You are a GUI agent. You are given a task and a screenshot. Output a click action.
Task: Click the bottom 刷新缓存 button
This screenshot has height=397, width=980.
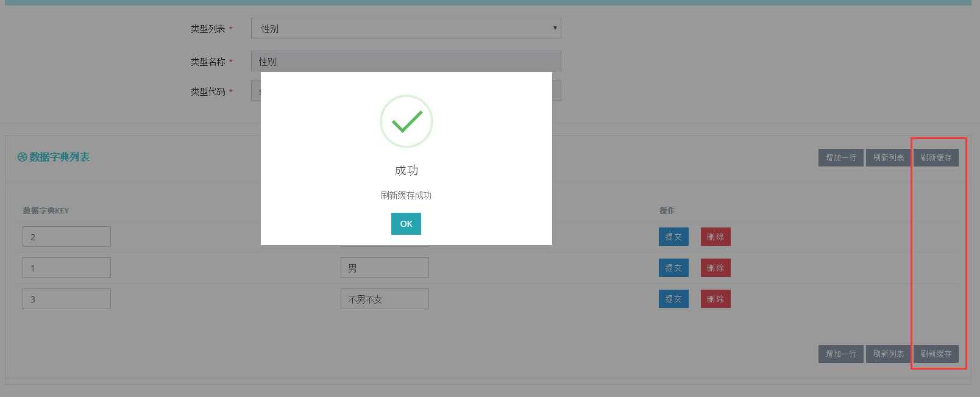pos(936,354)
